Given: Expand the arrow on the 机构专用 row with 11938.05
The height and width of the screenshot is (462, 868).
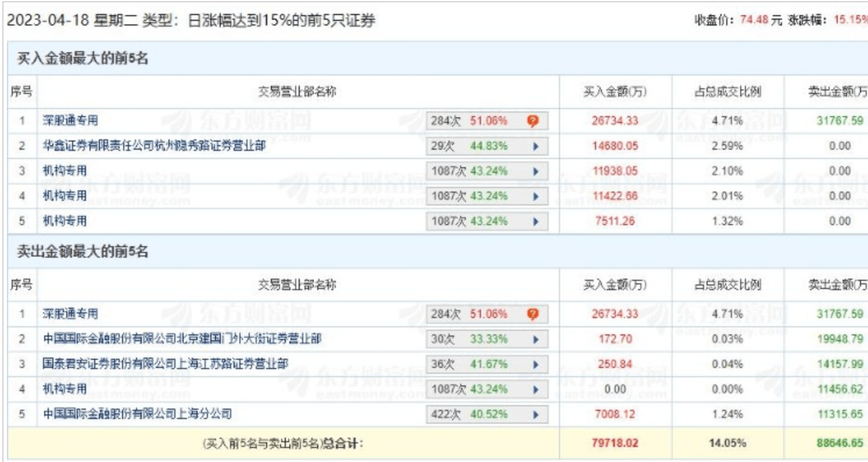Looking at the screenshot, I should (536, 171).
